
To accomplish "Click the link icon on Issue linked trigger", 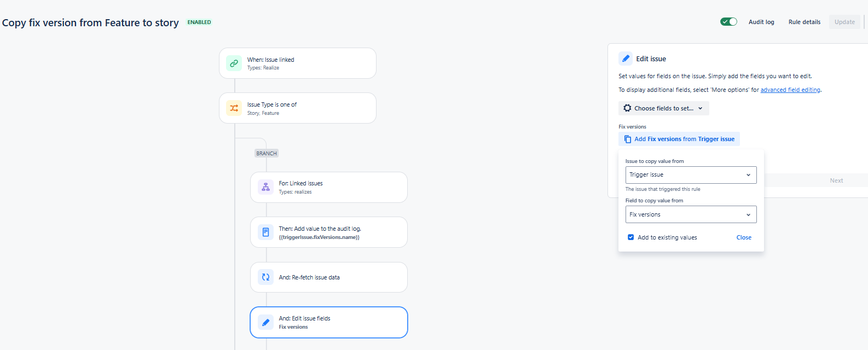I will [x=234, y=63].
